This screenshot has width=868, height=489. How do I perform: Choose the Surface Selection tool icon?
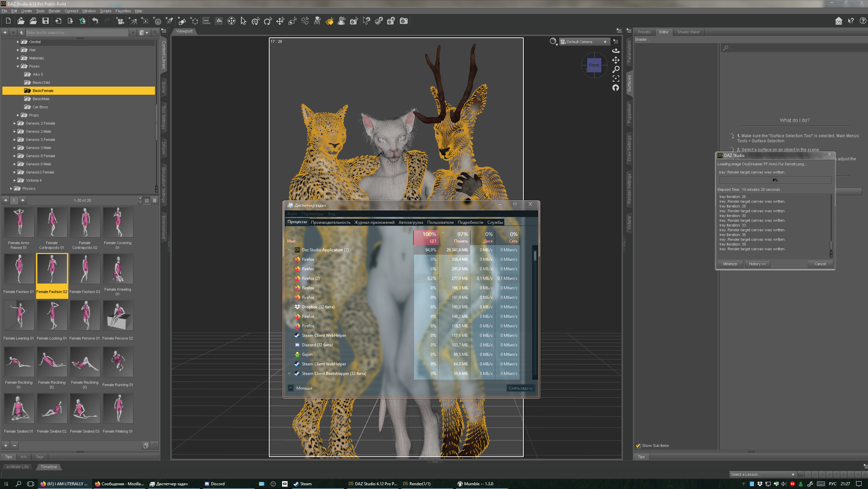[329, 21]
